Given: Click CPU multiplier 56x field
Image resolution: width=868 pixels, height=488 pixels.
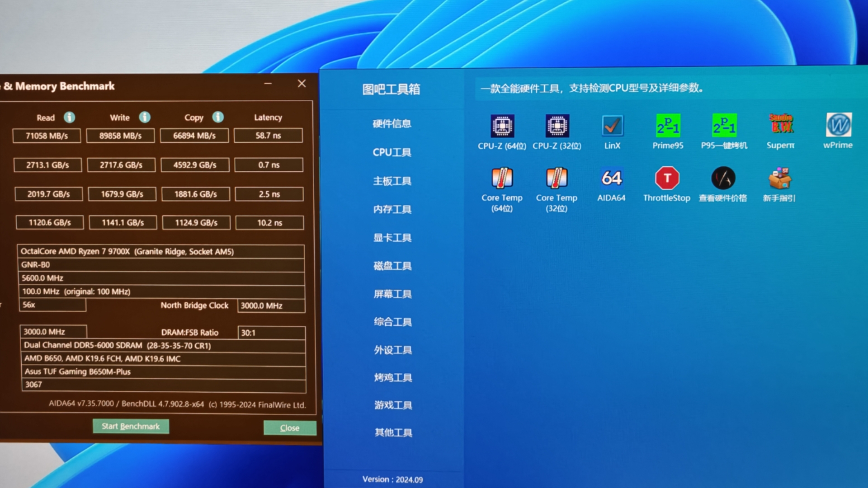Looking at the screenshot, I should [x=52, y=305].
